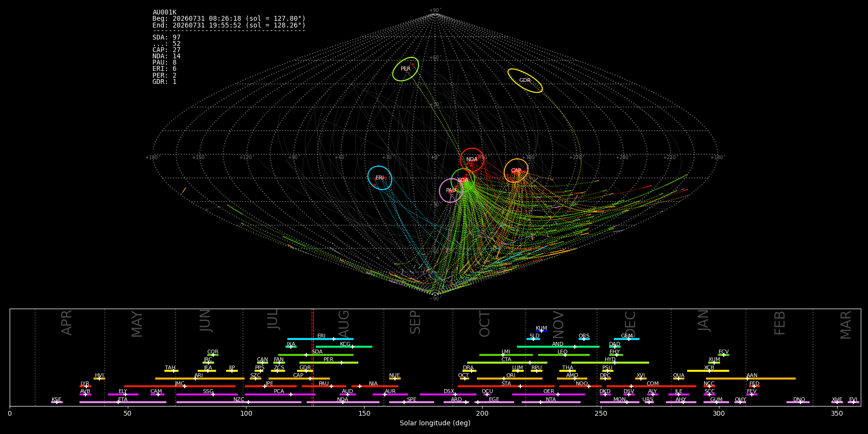Click the ERI cyan radiant circle

tap(380, 178)
